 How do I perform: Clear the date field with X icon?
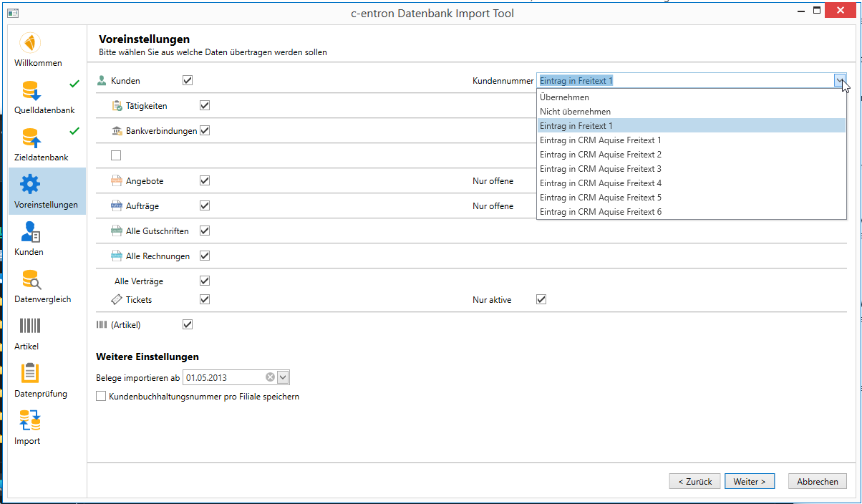(270, 377)
